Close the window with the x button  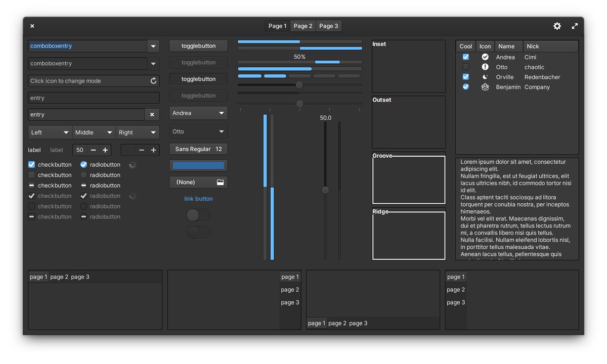coord(32,26)
